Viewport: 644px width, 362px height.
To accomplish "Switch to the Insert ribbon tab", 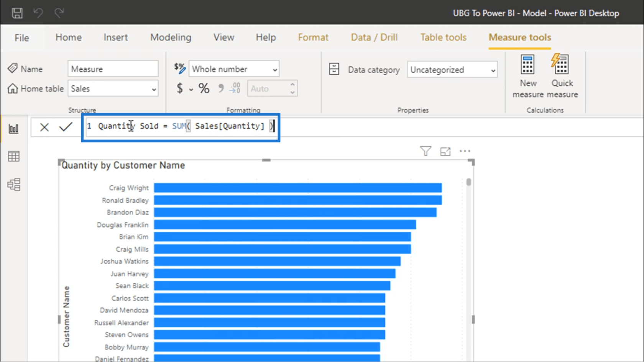I will coord(115,37).
